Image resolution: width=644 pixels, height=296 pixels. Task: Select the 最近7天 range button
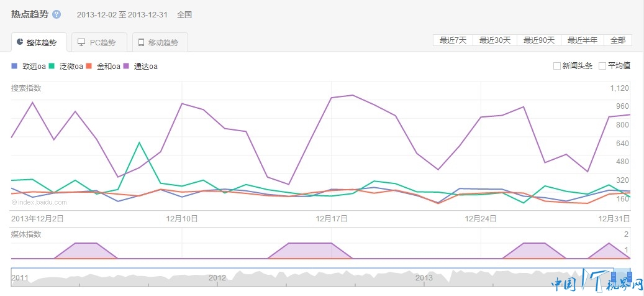click(x=453, y=40)
